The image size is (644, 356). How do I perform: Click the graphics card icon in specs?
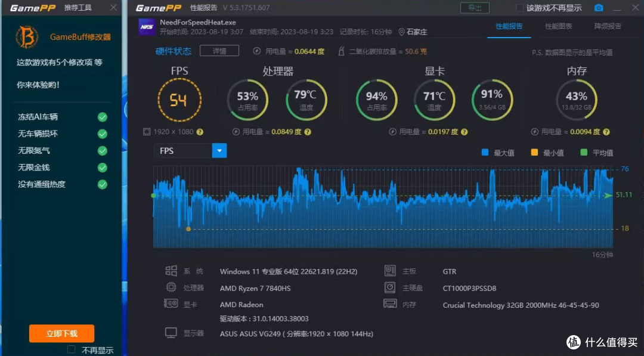[171, 304]
